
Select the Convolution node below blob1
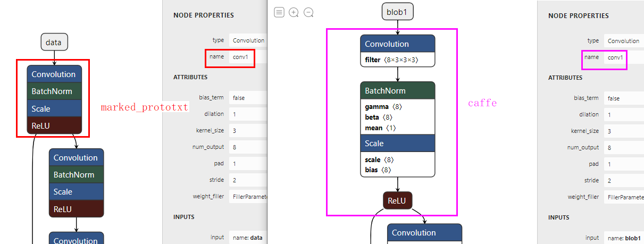click(x=398, y=44)
